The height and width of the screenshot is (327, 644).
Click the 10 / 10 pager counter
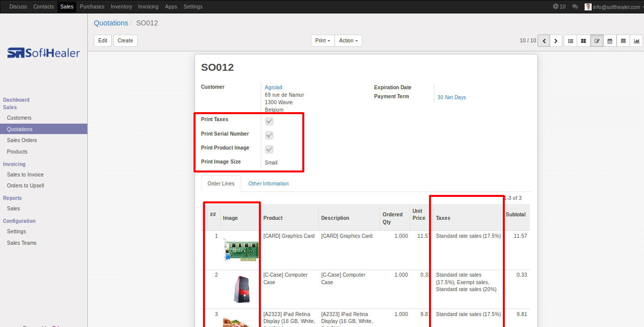pyautogui.click(x=528, y=40)
